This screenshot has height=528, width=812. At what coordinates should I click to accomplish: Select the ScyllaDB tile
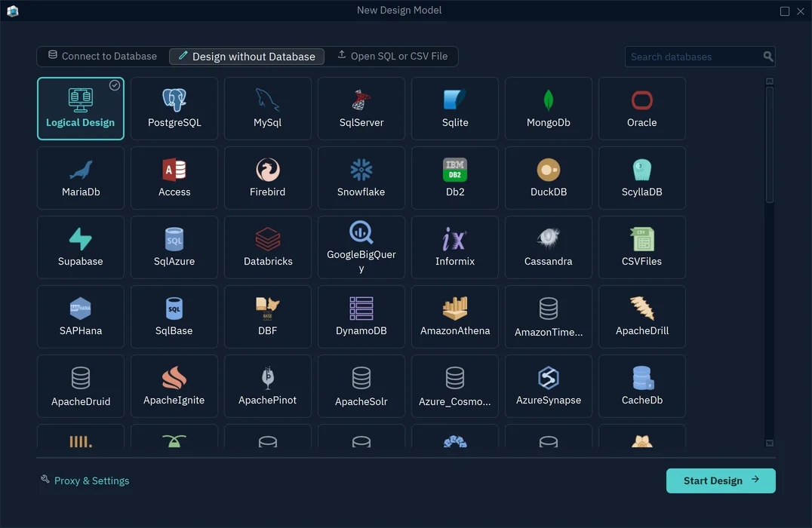click(x=642, y=178)
